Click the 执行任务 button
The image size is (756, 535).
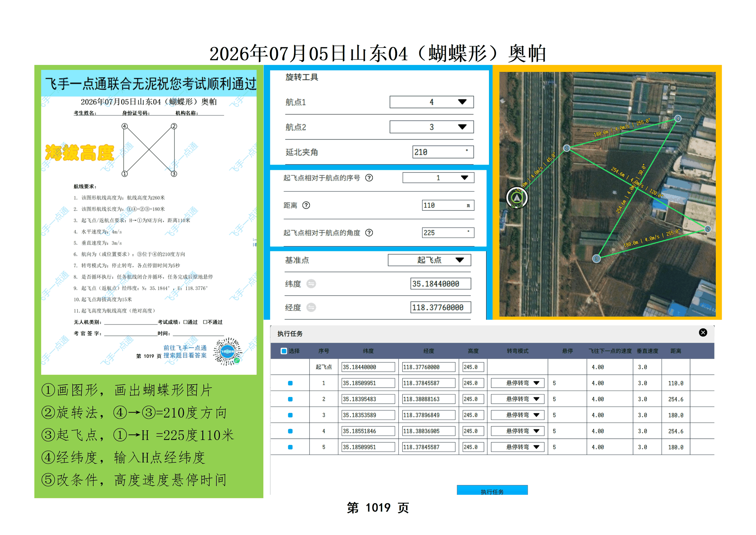pos(492,490)
